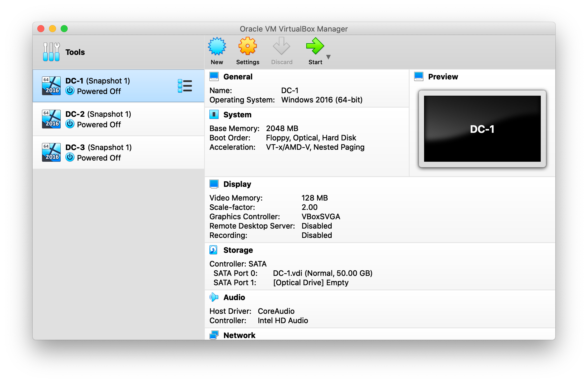Click the Audio section speaker icon
Image resolution: width=588 pixels, height=383 pixels.
[213, 297]
